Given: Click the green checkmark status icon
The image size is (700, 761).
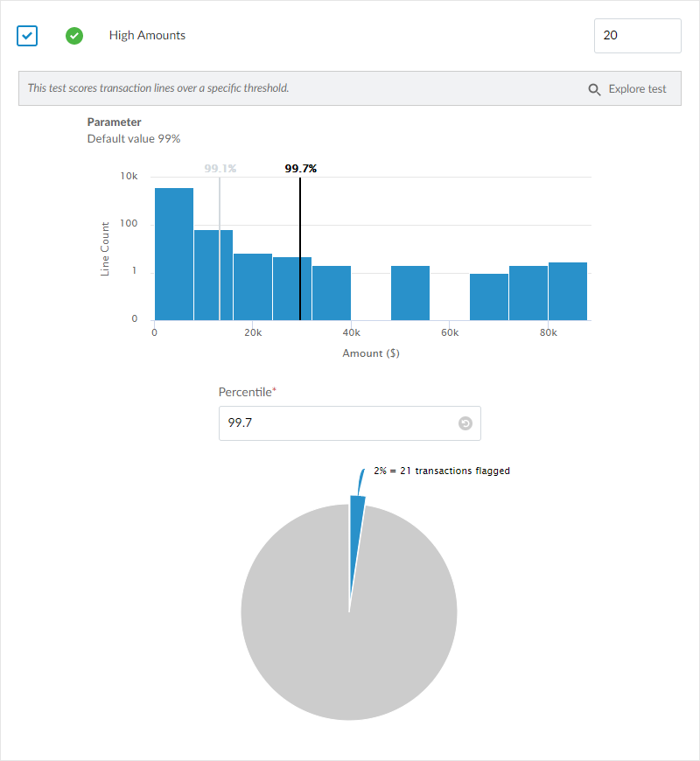Looking at the screenshot, I should click(x=74, y=36).
